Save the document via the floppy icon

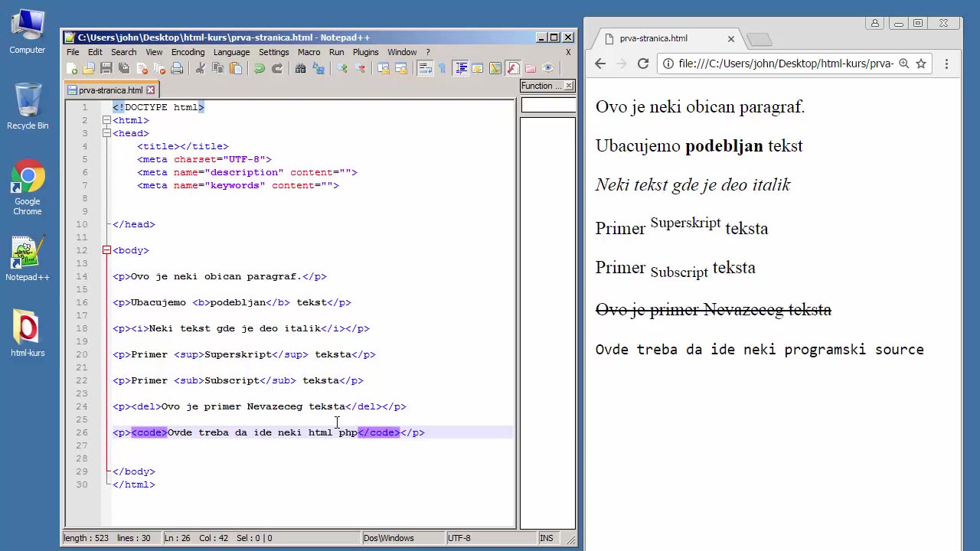point(106,68)
